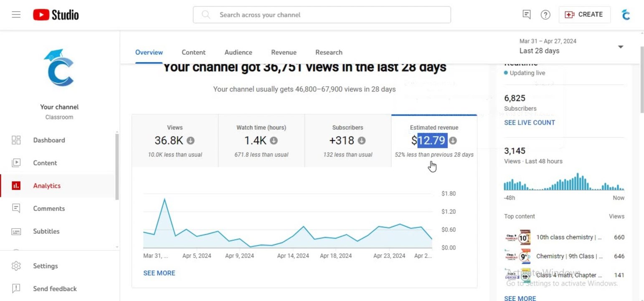Image resolution: width=644 pixels, height=301 pixels.
Task: Open Class 4 math Chapter content row
Action: (x=564, y=275)
